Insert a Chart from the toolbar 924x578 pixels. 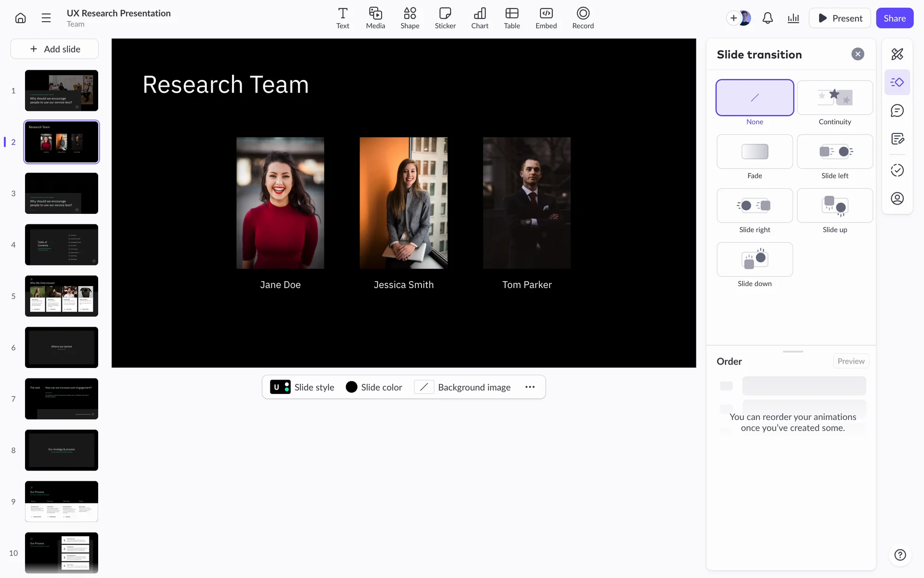click(x=479, y=18)
